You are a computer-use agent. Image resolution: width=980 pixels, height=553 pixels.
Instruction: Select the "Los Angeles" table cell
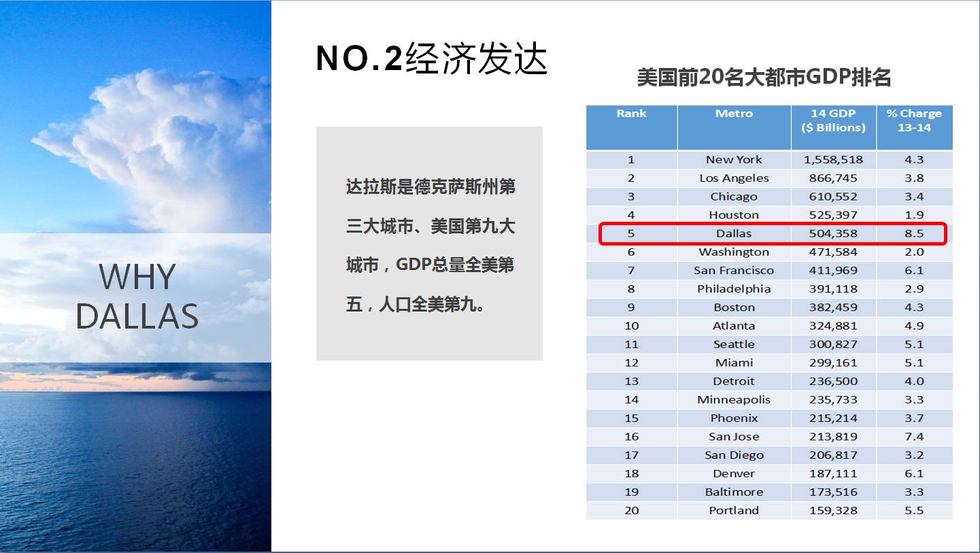(734, 178)
